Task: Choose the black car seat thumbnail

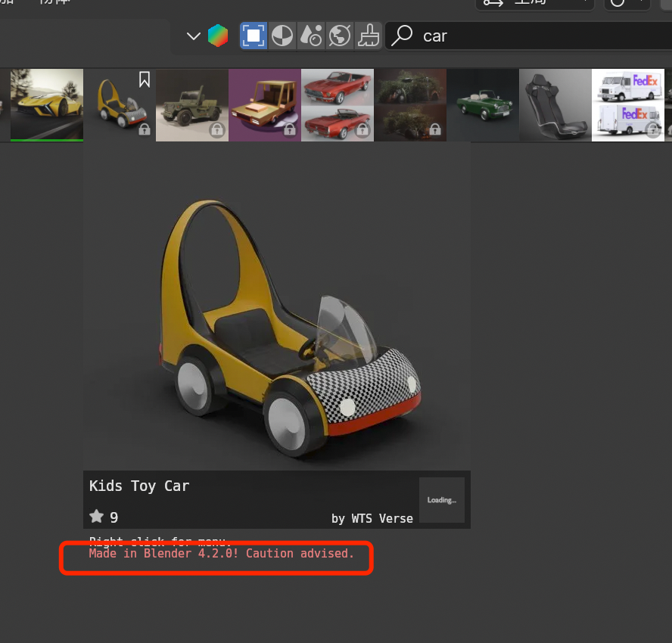Action: click(555, 104)
